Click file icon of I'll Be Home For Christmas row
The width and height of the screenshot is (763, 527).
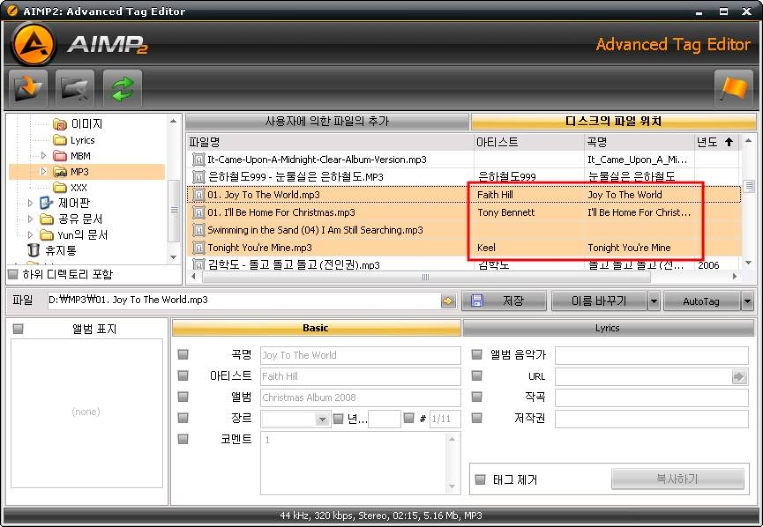coord(199,212)
